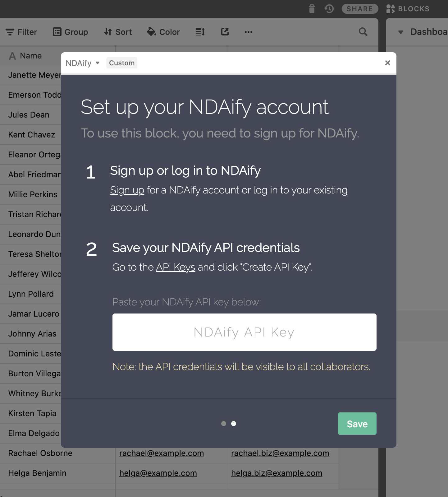Viewport: 448px width, 497px height.
Task: Click the trash icon in top bar
Action: tap(312, 9)
